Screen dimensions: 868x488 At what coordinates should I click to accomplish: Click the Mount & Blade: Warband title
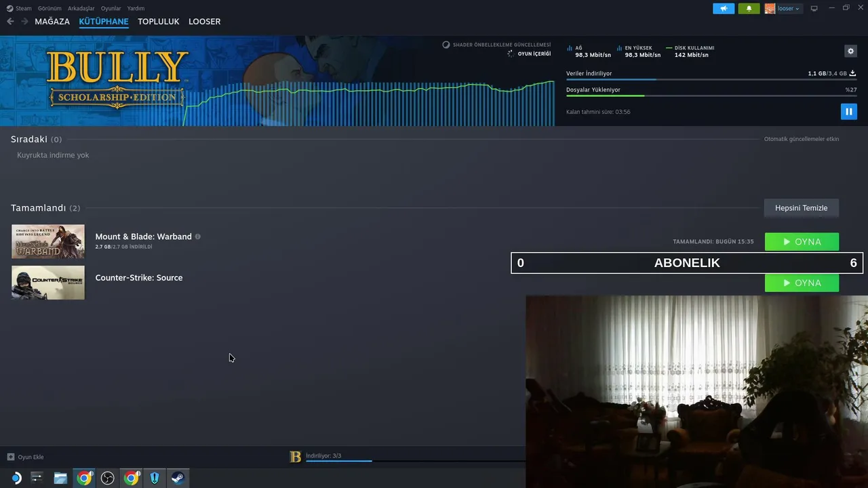pos(144,237)
